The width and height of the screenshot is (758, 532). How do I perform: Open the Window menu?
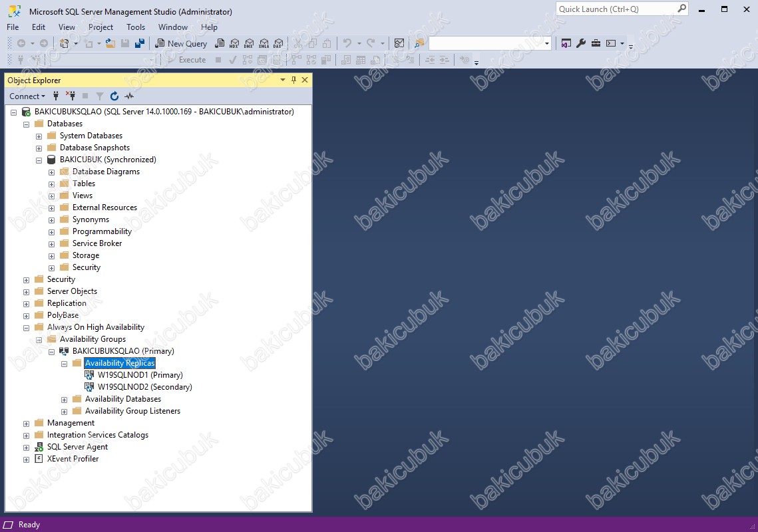click(x=172, y=27)
